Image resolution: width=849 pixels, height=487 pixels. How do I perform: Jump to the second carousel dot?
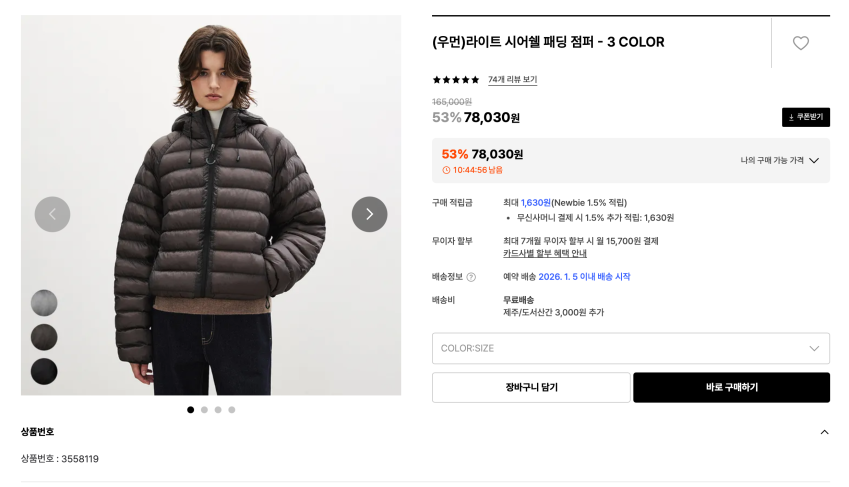coord(204,409)
